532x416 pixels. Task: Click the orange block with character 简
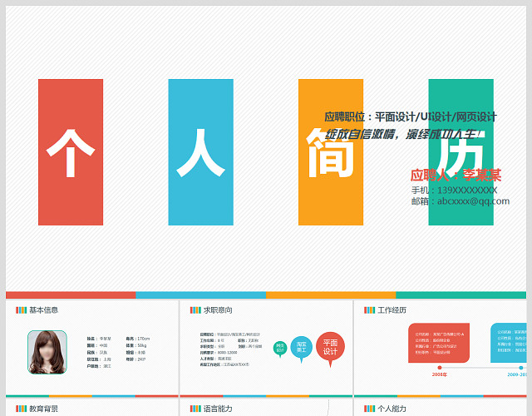(x=331, y=152)
